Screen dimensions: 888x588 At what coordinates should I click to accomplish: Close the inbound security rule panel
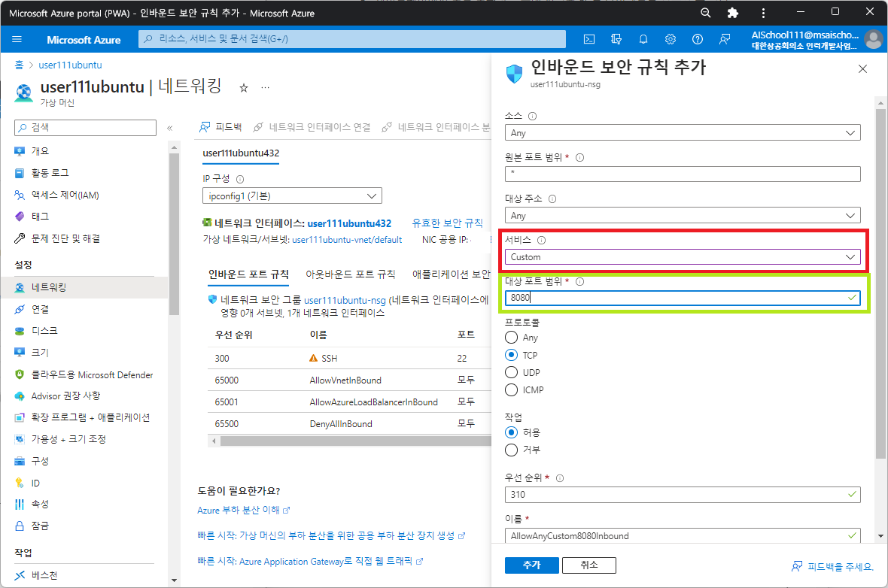862,69
